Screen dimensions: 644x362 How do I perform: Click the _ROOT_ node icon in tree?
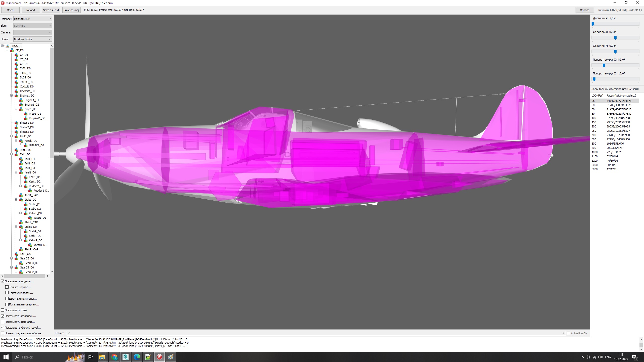8,46
